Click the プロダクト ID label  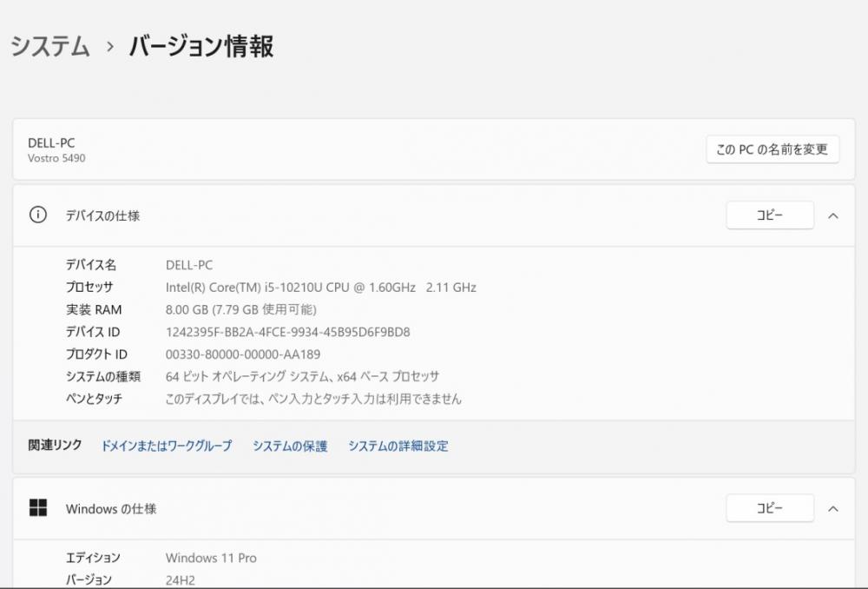tap(96, 354)
